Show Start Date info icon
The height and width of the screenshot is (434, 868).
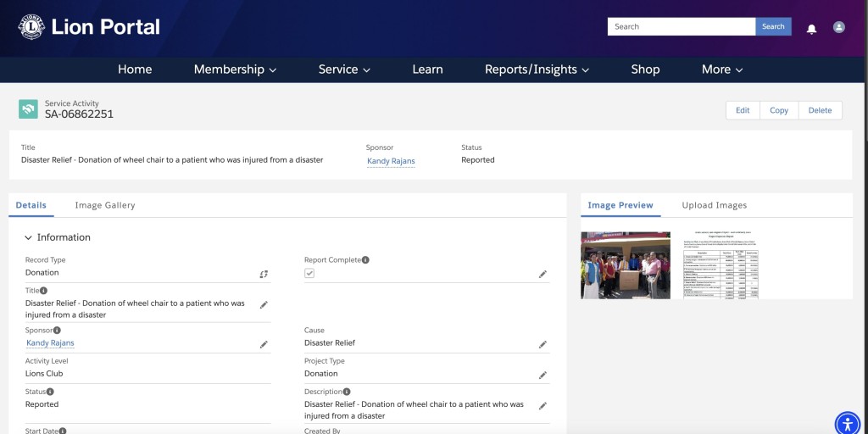[63, 431]
